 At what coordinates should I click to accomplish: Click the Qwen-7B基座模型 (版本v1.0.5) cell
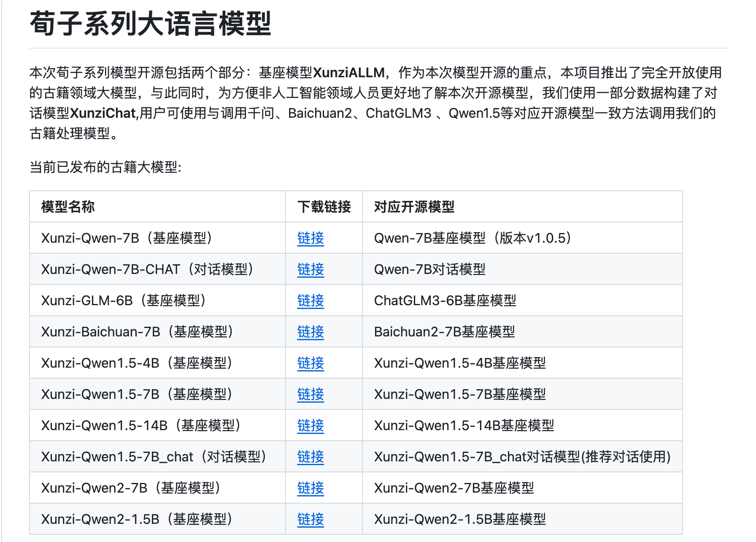472,238
